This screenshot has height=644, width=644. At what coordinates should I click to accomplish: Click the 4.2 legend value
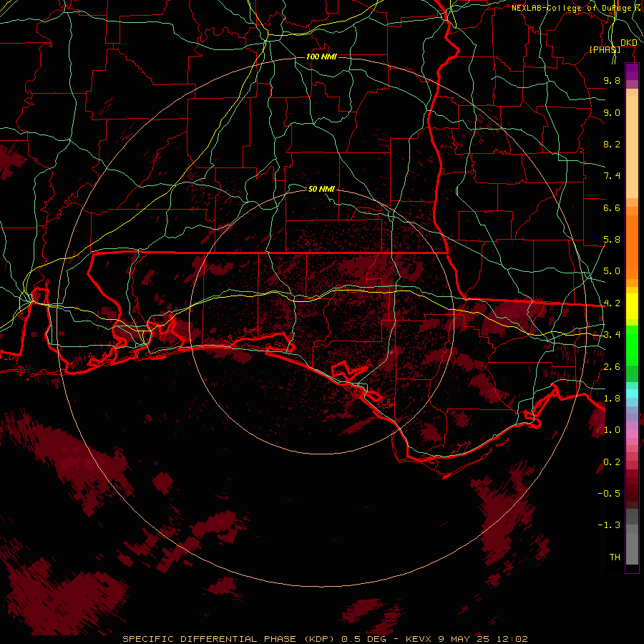612,303
